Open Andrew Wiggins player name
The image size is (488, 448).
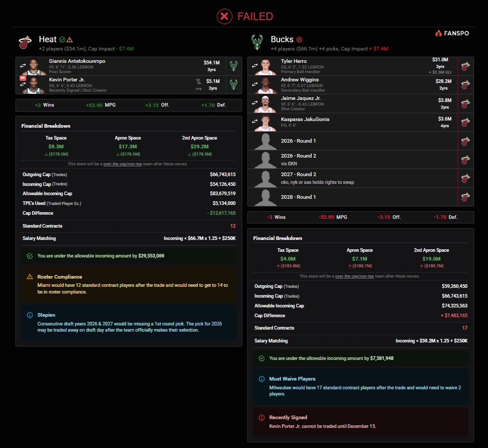click(300, 80)
